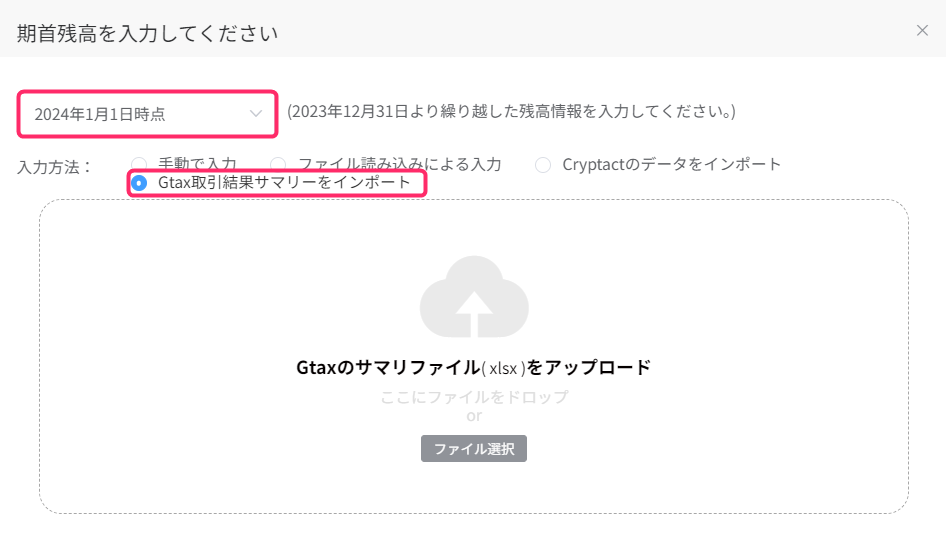
Task: Click the cloud upload icon
Action: click(x=474, y=296)
